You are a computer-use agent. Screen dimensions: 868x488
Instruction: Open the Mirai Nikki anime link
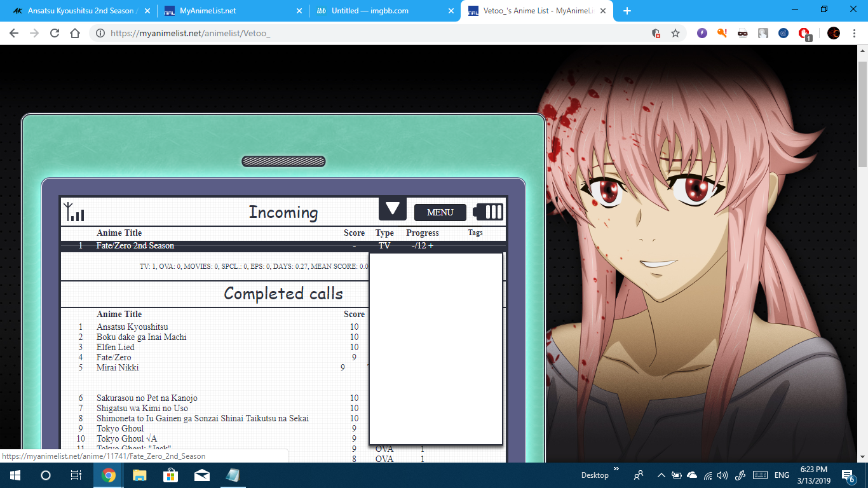[118, 367]
